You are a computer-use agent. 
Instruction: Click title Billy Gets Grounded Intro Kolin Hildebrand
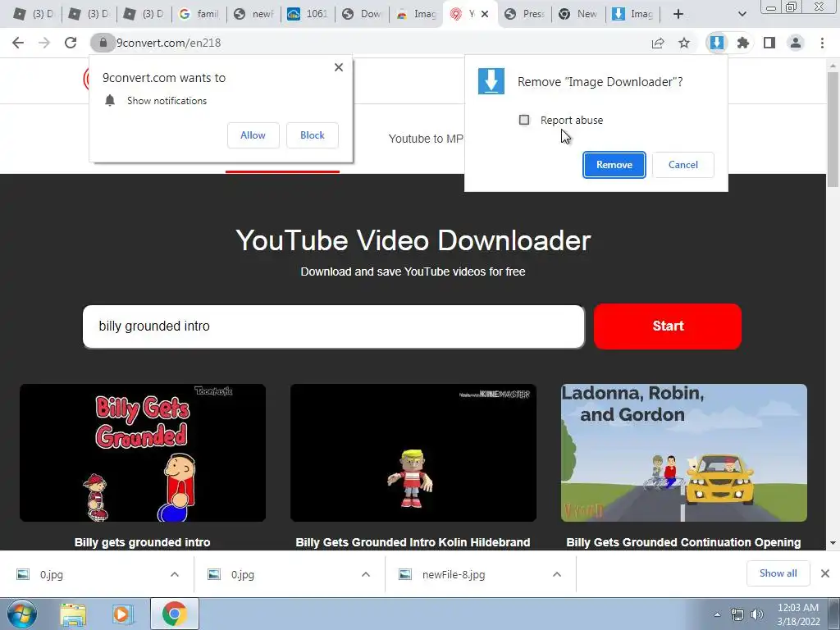click(413, 542)
